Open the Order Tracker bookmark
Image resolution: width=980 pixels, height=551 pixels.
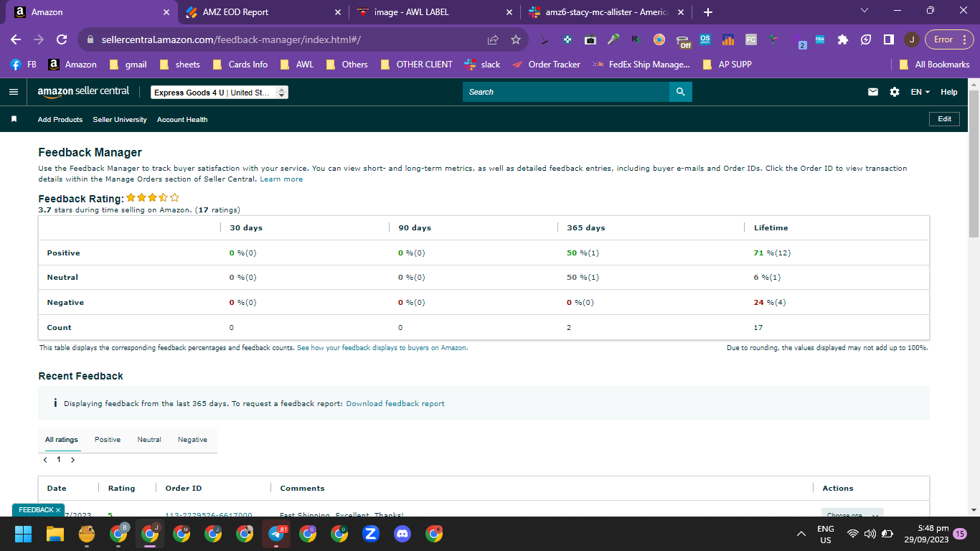pyautogui.click(x=546, y=64)
